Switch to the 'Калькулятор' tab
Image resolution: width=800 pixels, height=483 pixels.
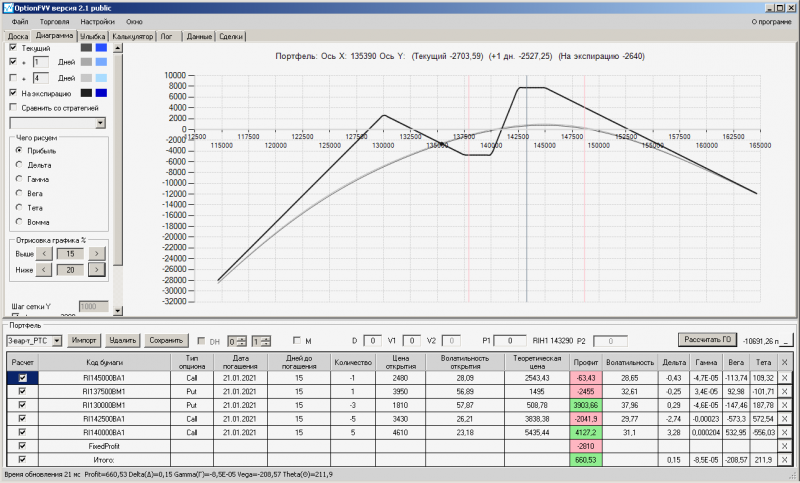point(133,36)
